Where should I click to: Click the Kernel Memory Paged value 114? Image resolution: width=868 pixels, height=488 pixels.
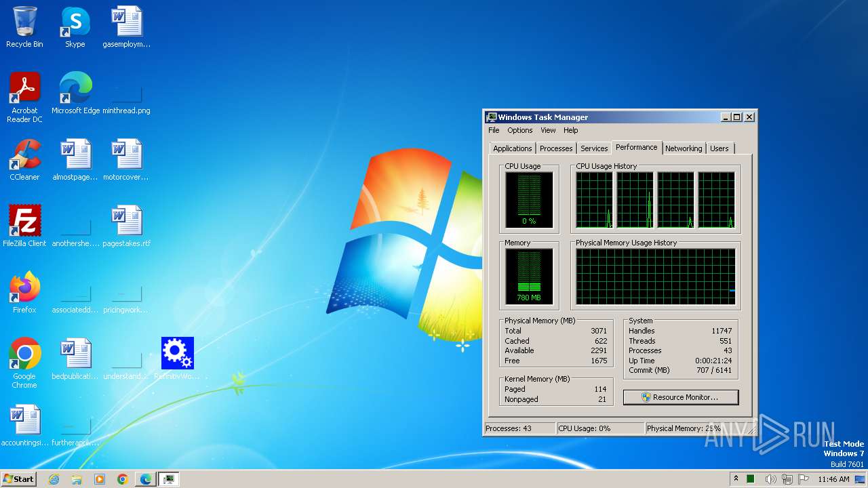600,389
